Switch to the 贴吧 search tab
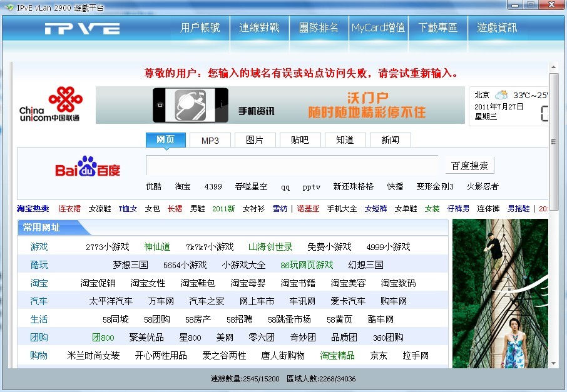 click(x=300, y=140)
